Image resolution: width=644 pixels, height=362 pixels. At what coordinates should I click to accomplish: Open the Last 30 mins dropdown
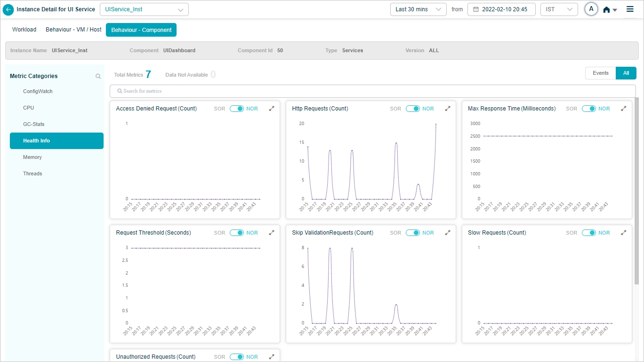[418, 9]
